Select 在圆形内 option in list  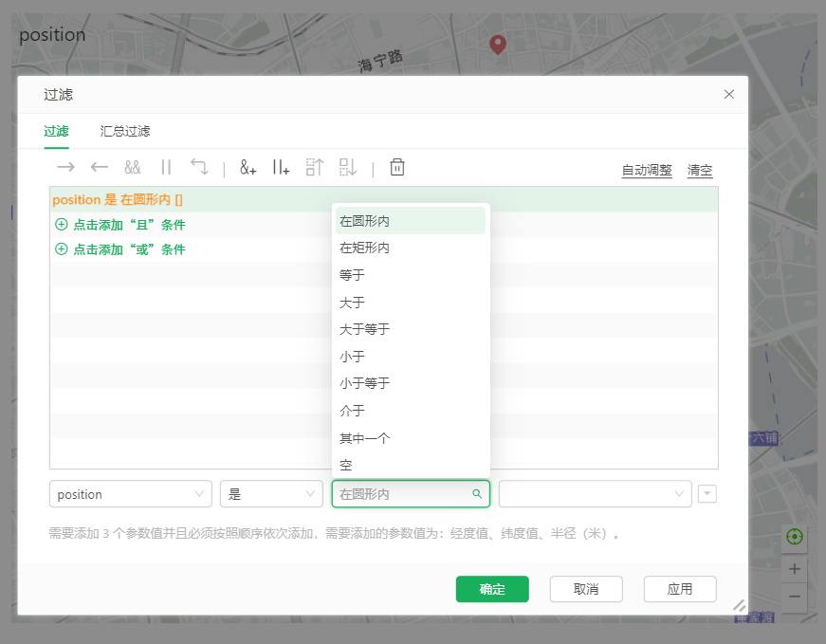[x=411, y=221]
